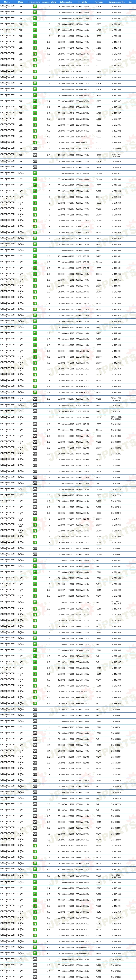Viewport: 136px width, 980px height.
Task: Click the Pojemność silnika column header
Action: pyautogui.click(x=49, y=2)
